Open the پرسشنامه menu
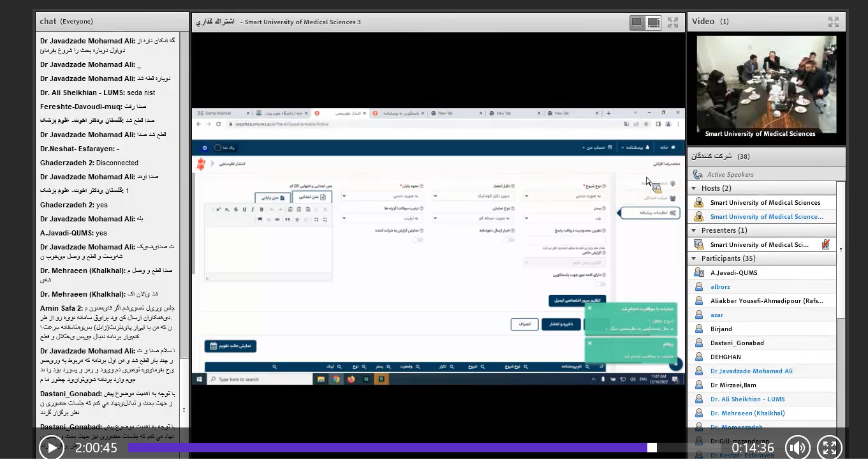 point(636,147)
